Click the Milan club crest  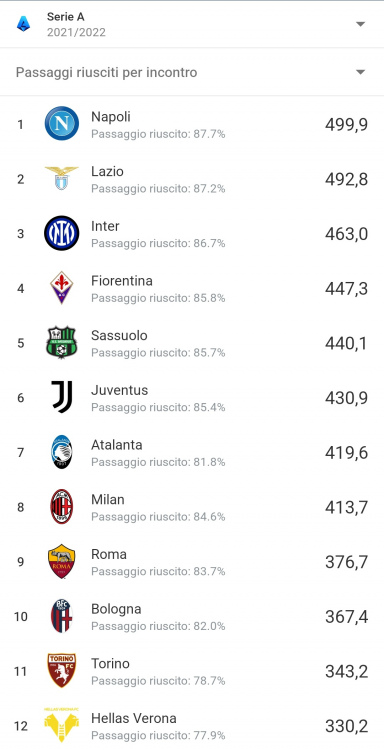point(62,507)
